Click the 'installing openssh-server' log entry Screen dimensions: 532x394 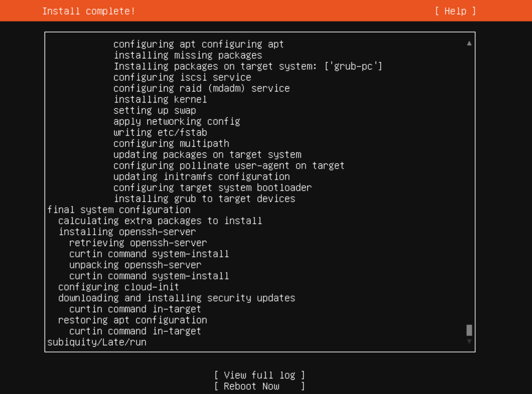click(127, 232)
